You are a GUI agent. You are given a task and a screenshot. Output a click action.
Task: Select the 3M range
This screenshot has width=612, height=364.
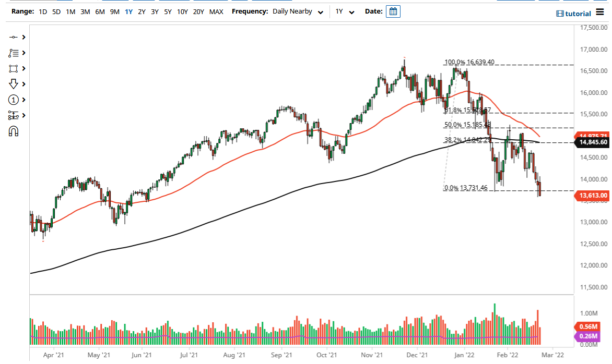(85, 11)
